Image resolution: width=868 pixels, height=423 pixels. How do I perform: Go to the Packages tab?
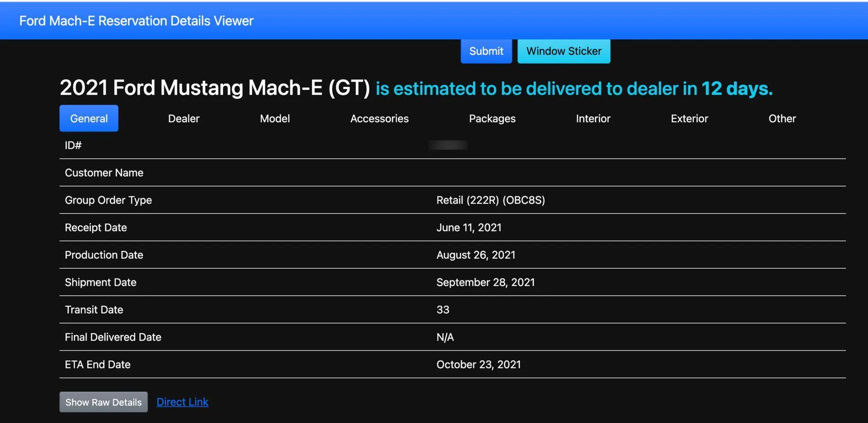click(x=492, y=119)
